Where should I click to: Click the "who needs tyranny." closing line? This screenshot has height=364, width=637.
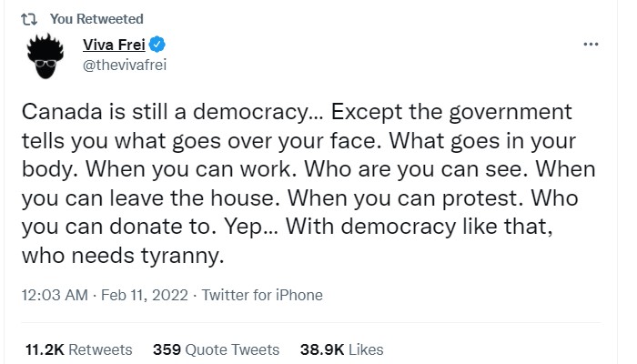[121, 258]
